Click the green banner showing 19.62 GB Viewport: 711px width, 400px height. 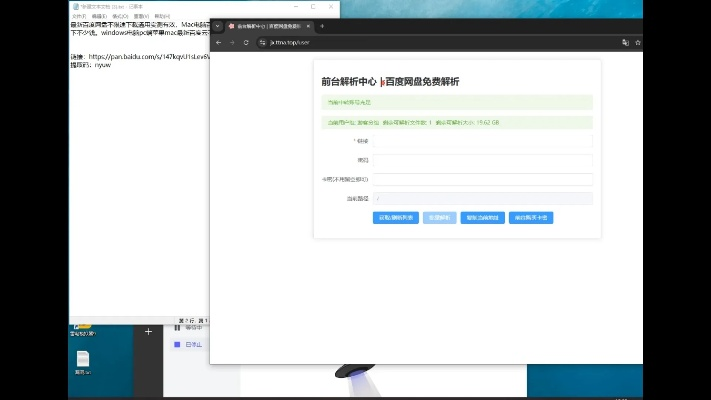(457, 122)
